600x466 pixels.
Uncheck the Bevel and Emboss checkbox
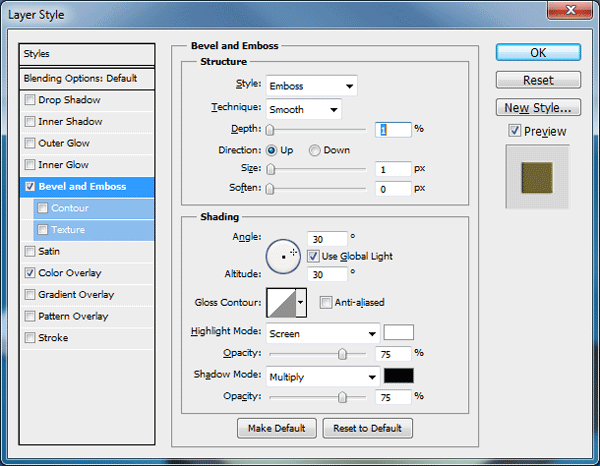[29, 187]
